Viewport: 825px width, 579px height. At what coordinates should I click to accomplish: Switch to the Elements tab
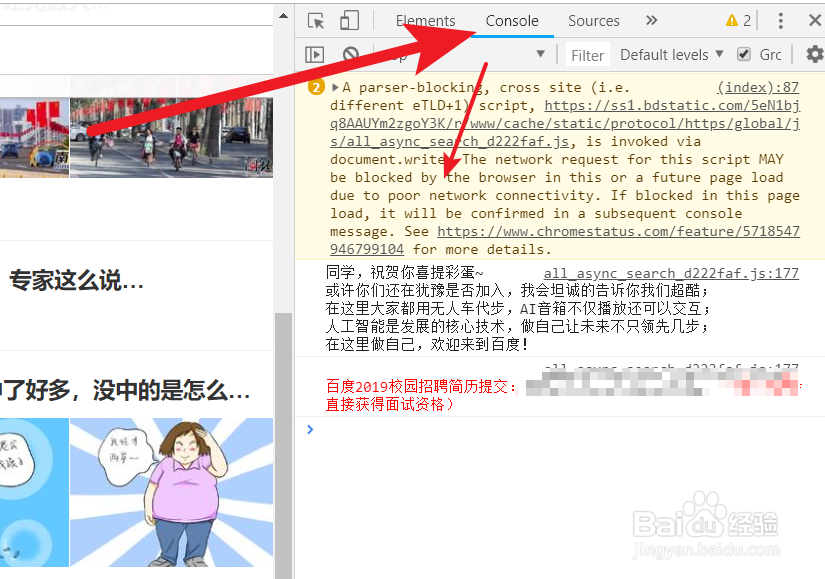coord(425,21)
